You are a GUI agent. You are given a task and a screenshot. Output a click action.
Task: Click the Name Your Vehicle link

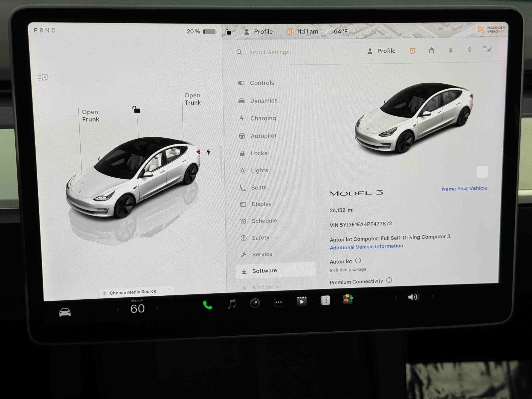[464, 188]
